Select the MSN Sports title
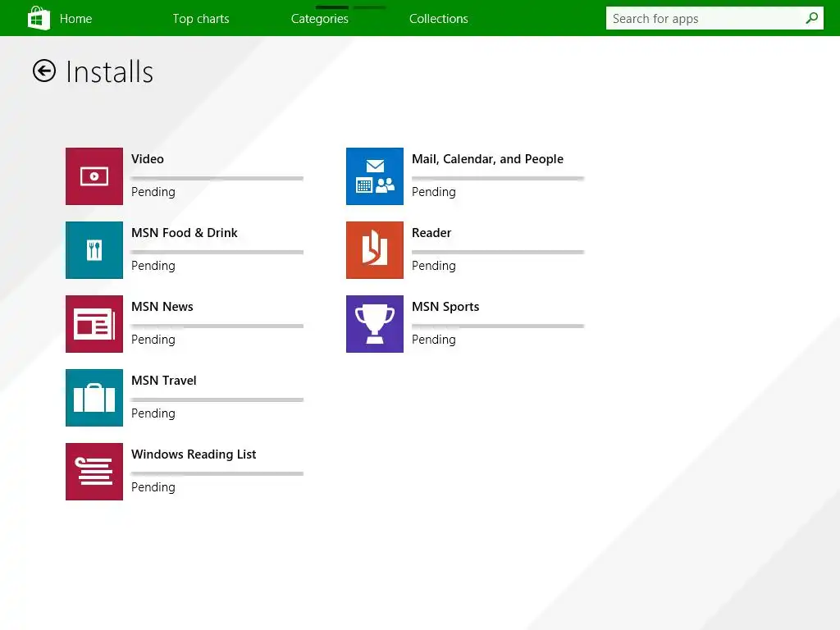Screen dimensions: 840x630 click(x=445, y=307)
